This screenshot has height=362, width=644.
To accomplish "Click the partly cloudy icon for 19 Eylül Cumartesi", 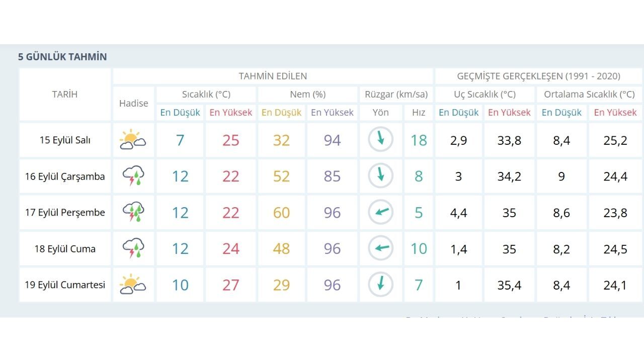I will (133, 285).
